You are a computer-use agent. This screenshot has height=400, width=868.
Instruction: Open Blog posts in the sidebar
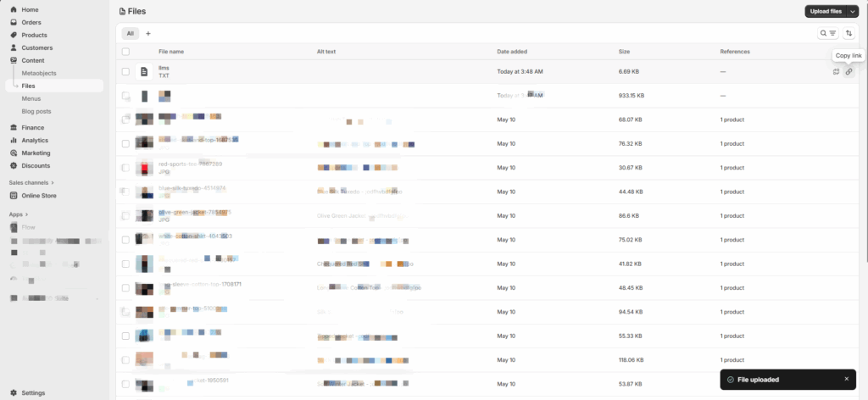36,111
